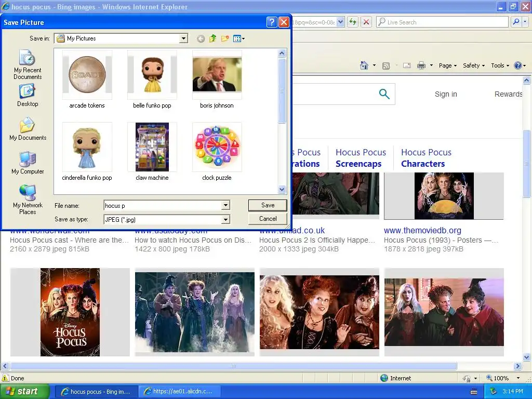Screen dimensions: 532x399
Task: Click the warning icon in IE status bar
Action: [x=5, y=378]
